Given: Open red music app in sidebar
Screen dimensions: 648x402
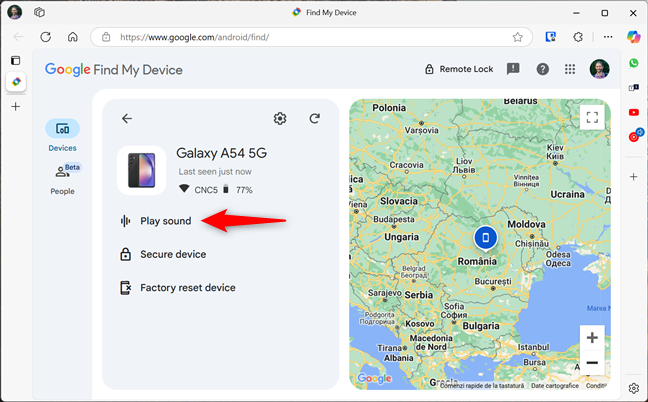Looking at the screenshot, I should [x=634, y=136].
